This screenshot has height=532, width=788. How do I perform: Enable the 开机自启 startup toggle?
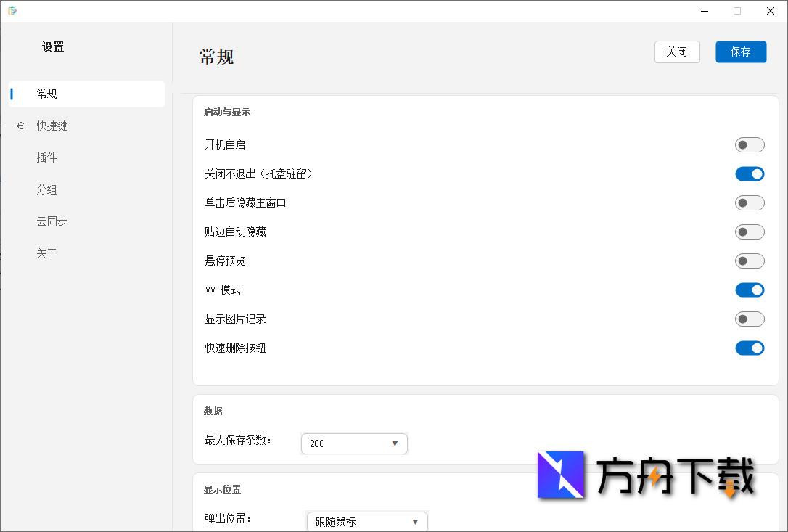click(750, 144)
